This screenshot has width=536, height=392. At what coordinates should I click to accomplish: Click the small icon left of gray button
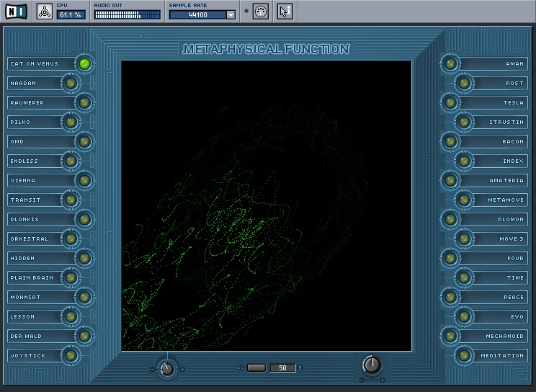click(241, 367)
